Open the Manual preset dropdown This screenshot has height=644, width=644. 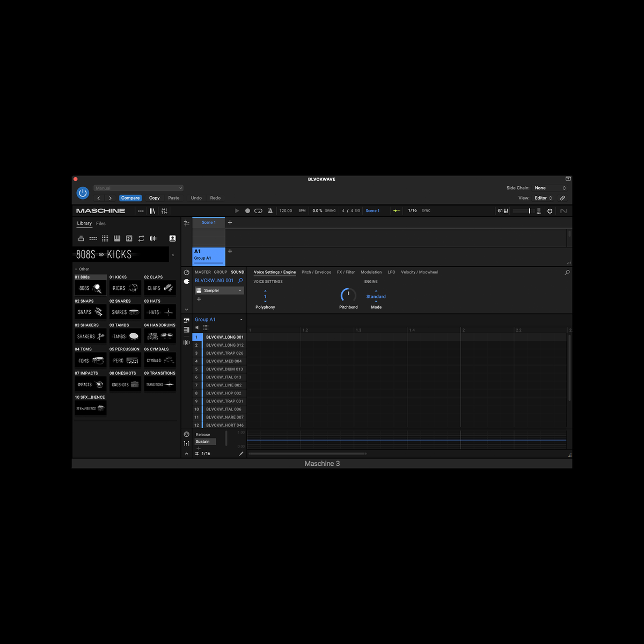pos(138,188)
